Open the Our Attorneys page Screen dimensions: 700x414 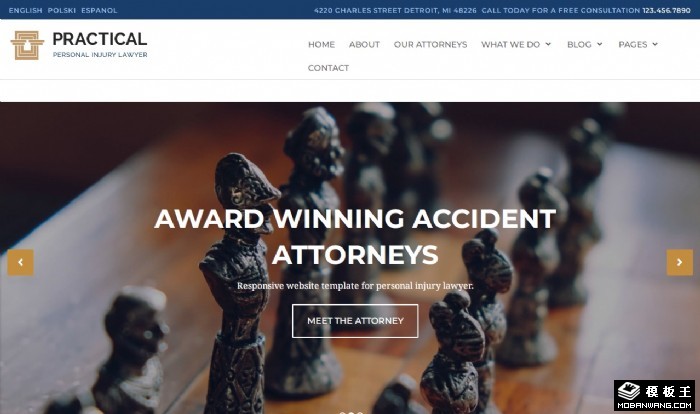pyautogui.click(x=430, y=44)
